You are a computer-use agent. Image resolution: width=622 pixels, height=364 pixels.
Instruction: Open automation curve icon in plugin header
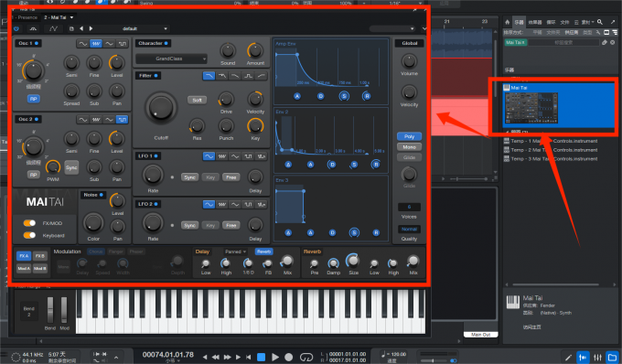coord(53,28)
